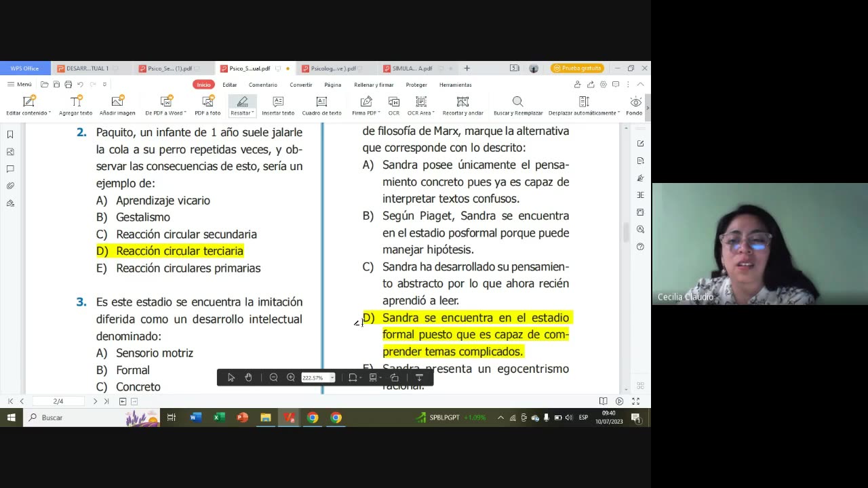The image size is (868, 488).
Task: Toggle fullscreen view in status bar
Action: coord(635,401)
